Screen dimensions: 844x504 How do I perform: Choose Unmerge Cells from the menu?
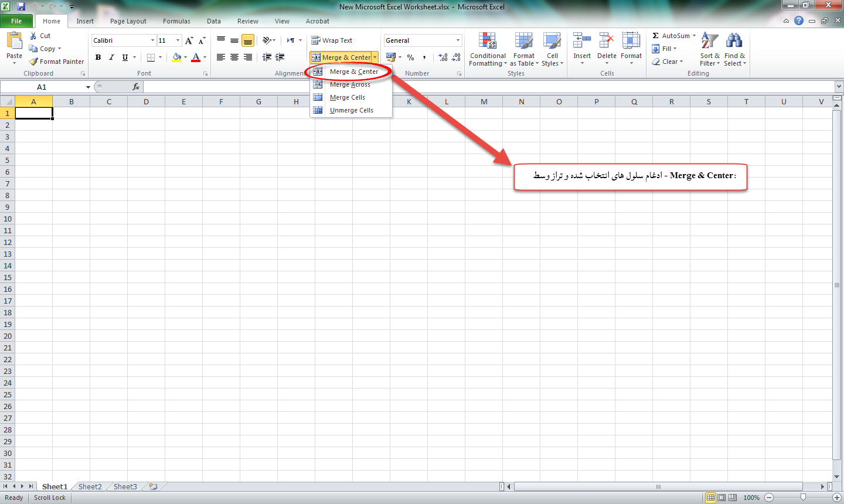click(351, 110)
